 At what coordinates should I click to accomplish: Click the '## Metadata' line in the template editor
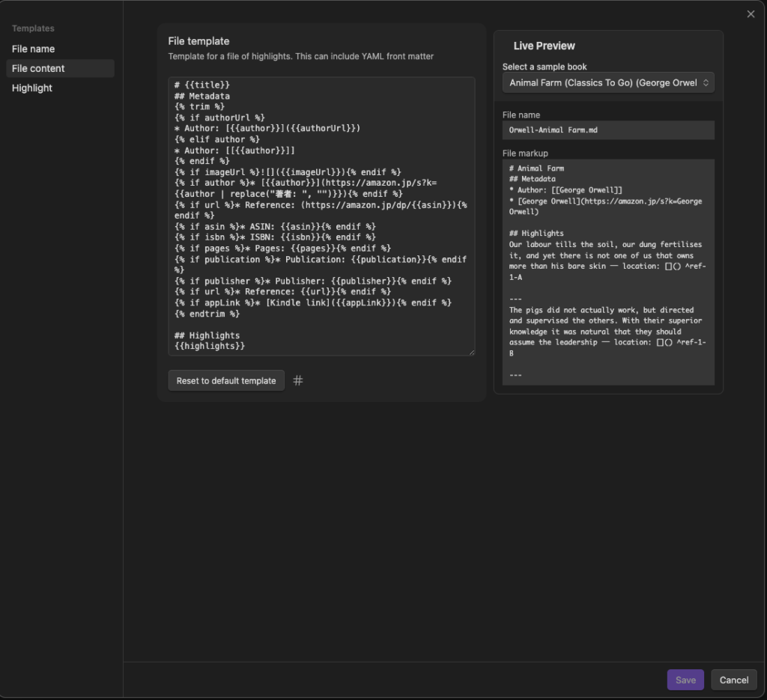[x=202, y=96]
